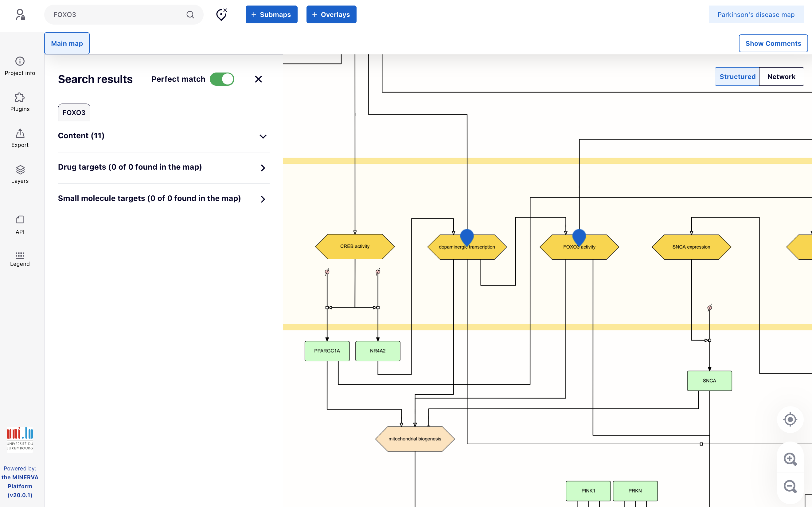Click the Show Comments button
The image size is (812, 507).
[773, 43]
